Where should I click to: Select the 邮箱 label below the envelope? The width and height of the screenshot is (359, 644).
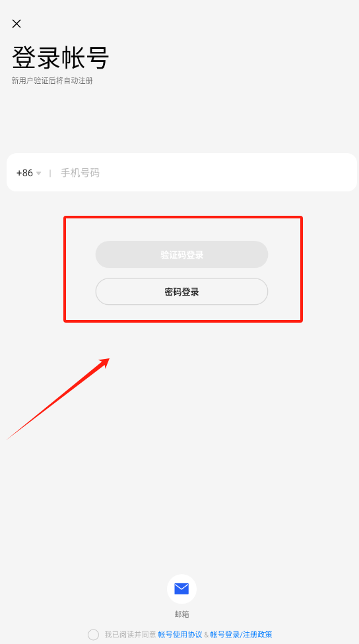coord(181,614)
